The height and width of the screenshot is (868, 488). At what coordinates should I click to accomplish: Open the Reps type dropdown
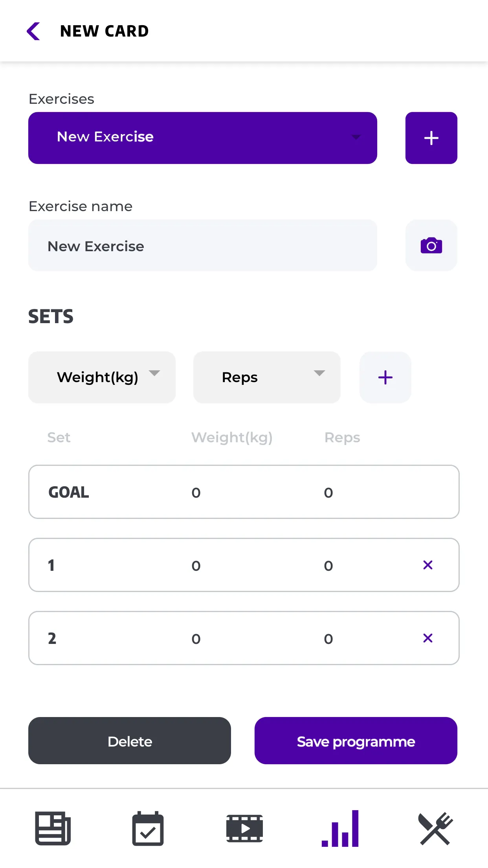[267, 377]
